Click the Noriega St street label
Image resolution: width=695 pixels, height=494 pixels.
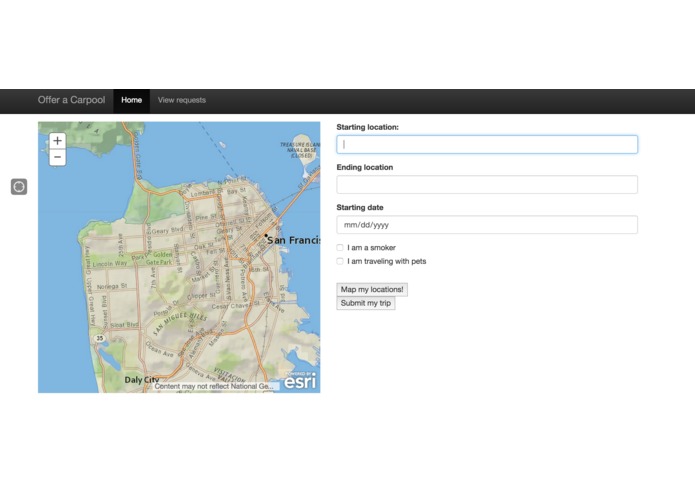click(112, 287)
